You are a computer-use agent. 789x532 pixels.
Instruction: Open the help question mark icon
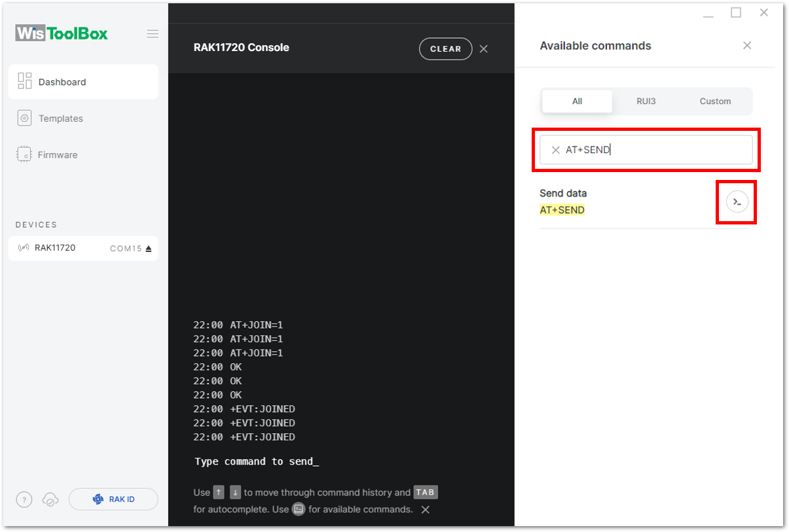click(24, 499)
